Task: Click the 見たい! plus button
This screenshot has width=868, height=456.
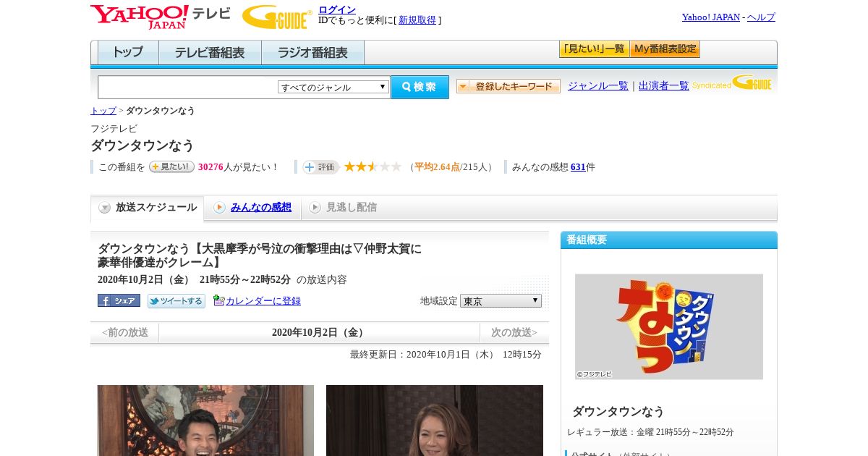Action: click(x=171, y=166)
